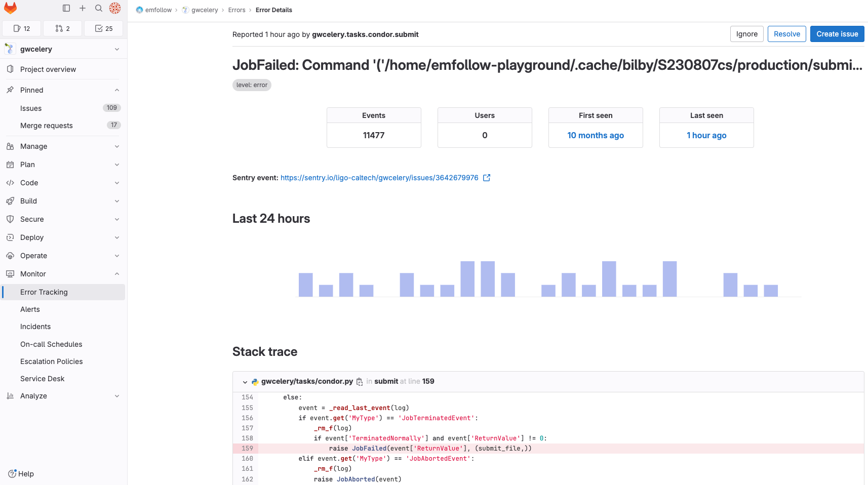Click the '1 hour ago' last seen value
This screenshot has height=485, width=868.
click(x=706, y=135)
